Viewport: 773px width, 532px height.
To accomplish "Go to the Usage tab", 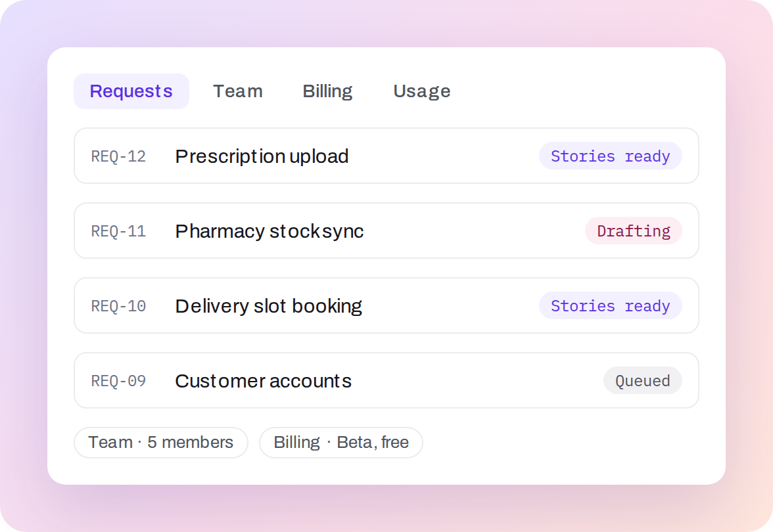I will tap(421, 91).
